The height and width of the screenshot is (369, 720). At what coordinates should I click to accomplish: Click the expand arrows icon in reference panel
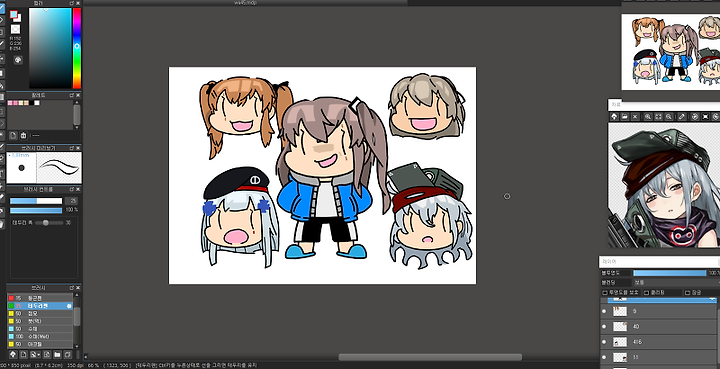(705, 117)
